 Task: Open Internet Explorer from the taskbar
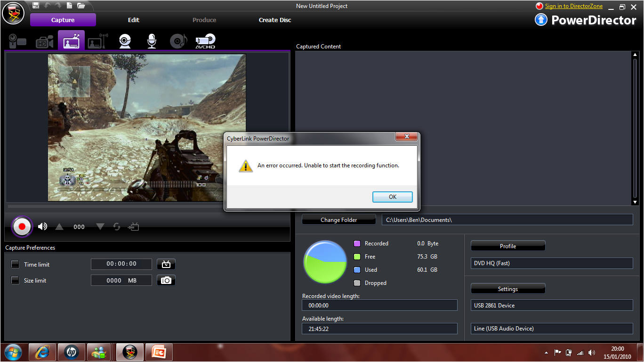[42, 352]
